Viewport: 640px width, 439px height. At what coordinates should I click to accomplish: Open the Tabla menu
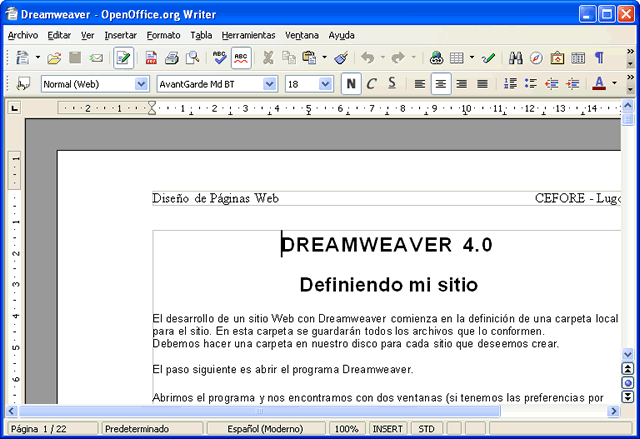[x=201, y=35]
